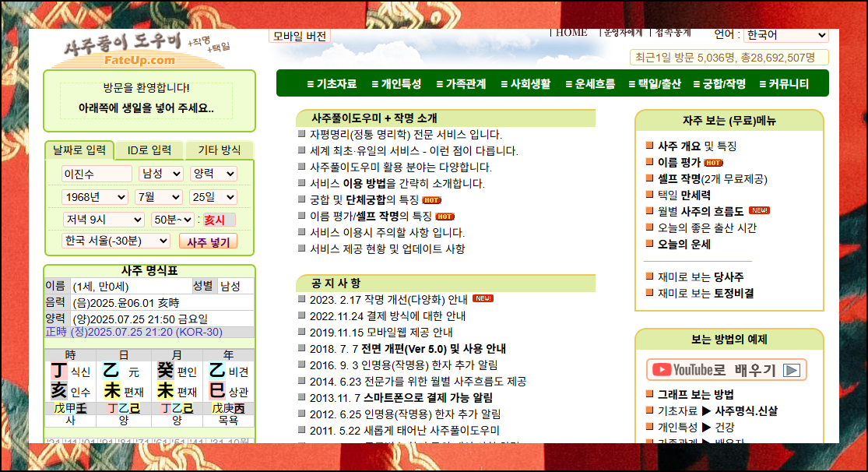Open the 7월 month dropdown

click(x=158, y=197)
